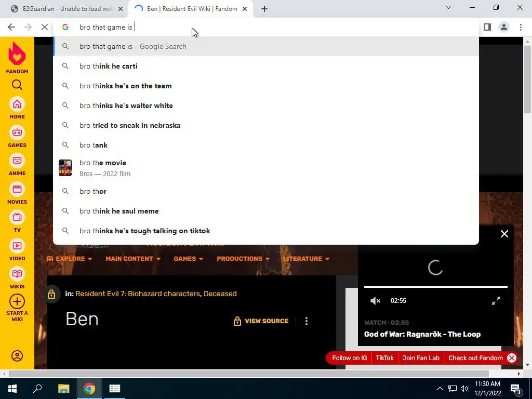The image size is (532, 399).
Task: Dismiss the red promo bar
Action: point(512,358)
